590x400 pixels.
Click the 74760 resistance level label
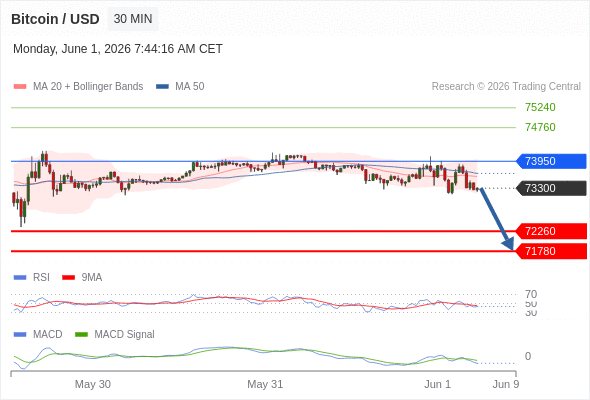tap(540, 127)
